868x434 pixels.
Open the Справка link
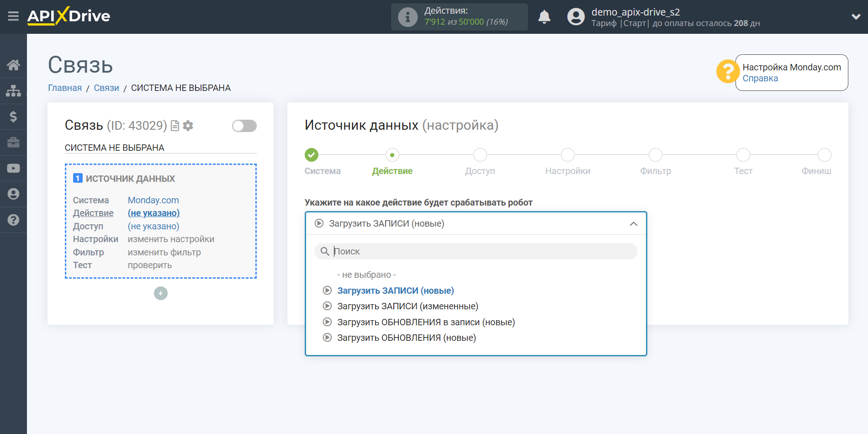click(x=760, y=78)
